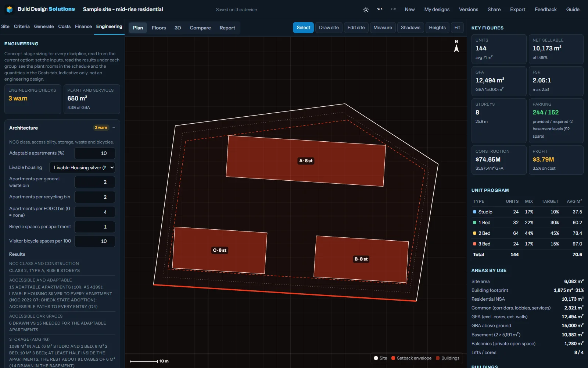Viewport: 588px width, 368px height.
Task: Open the Guide
Action: [x=573, y=10]
